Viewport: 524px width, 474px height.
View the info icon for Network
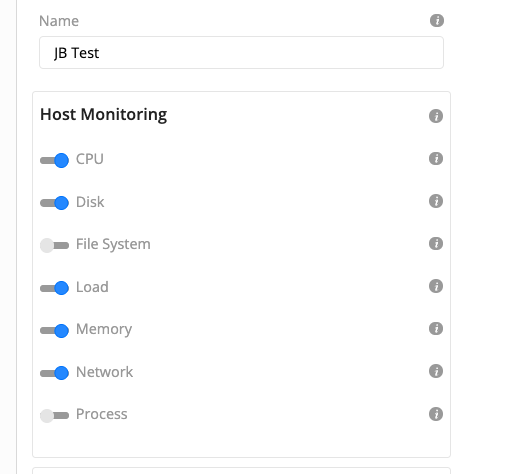tap(436, 371)
